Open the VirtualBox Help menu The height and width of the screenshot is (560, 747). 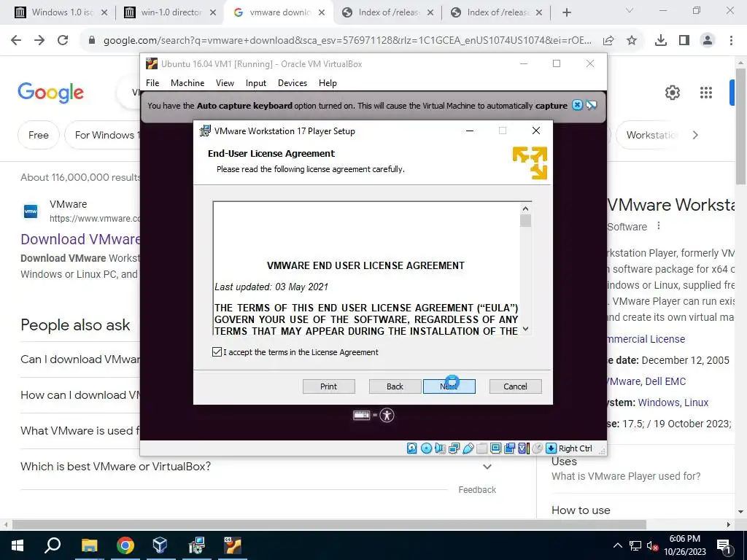pyautogui.click(x=328, y=83)
